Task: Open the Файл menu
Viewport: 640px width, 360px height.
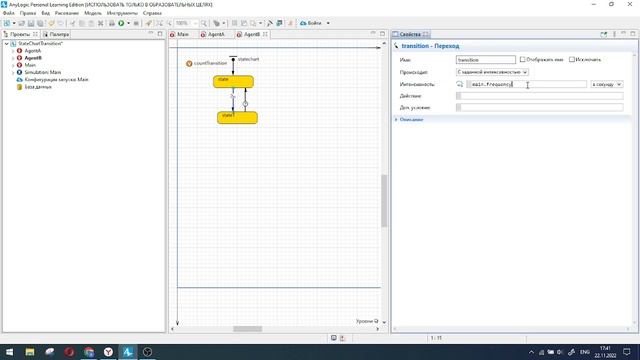Action: (9, 13)
